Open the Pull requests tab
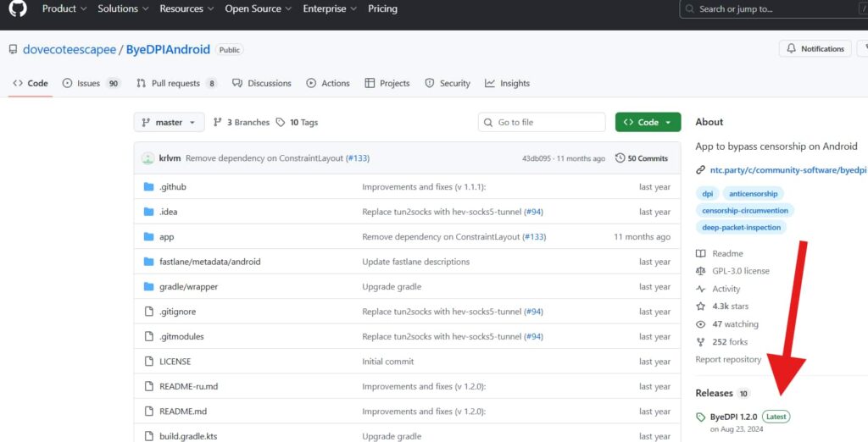Screen dimensions: 868x442 point(176,83)
